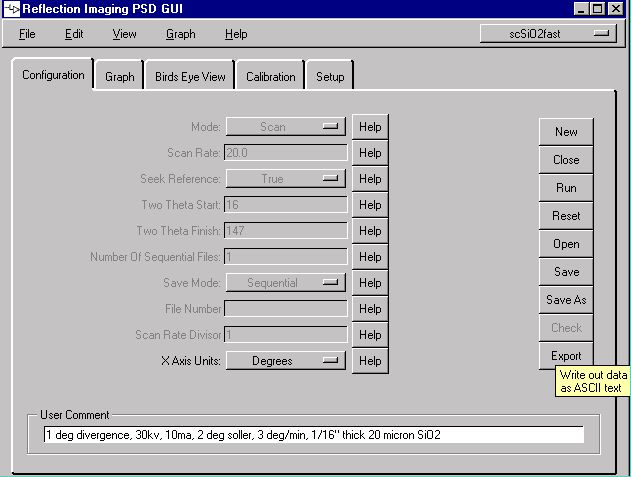Click the Scan Rate Divisor field

tap(286, 335)
